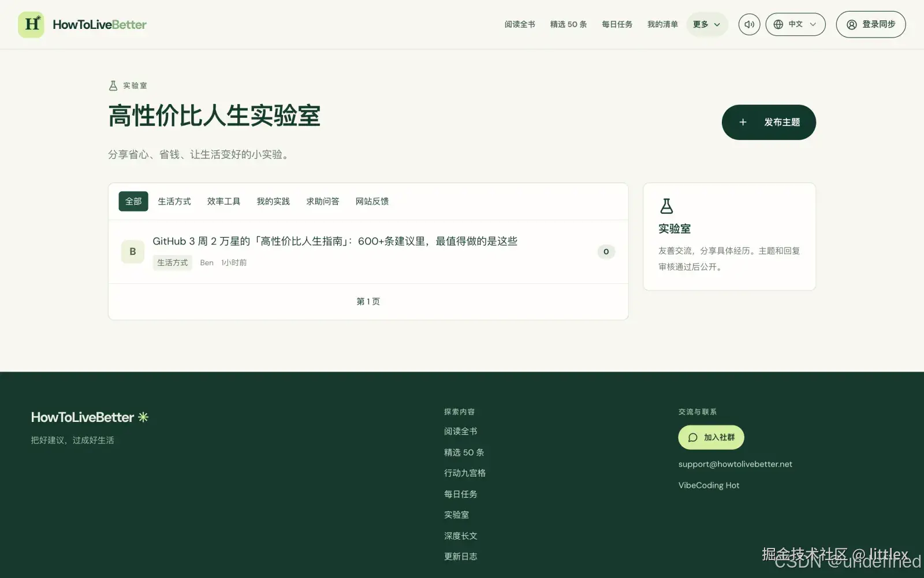Switch to the 网站反馈 tab
Viewport: 924px width, 578px height.
pyautogui.click(x=372, y=201)
